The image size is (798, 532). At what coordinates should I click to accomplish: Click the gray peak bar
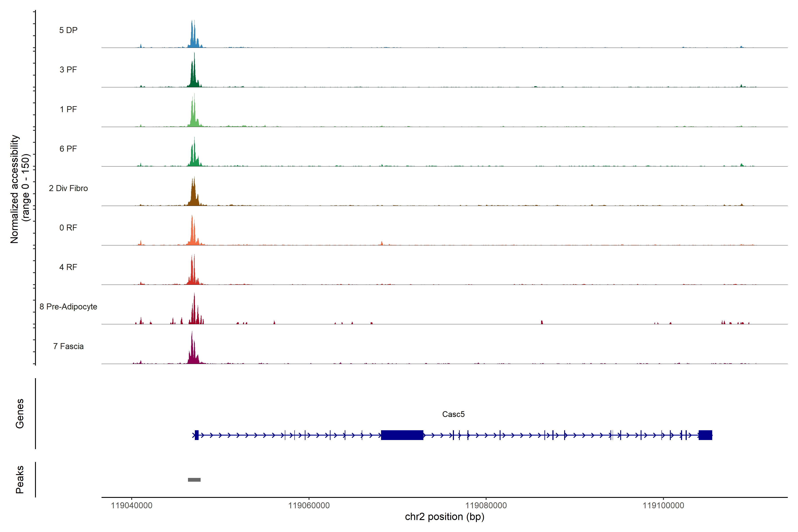point(194,480)
